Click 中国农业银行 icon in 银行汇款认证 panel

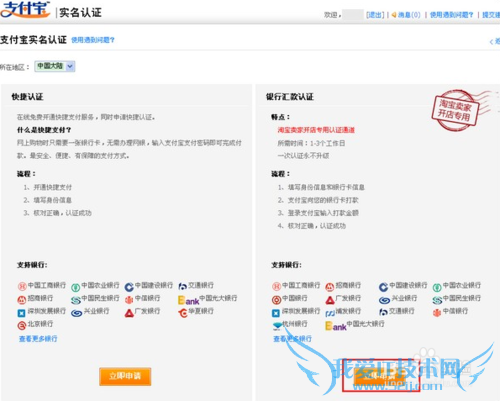[437, 287]
